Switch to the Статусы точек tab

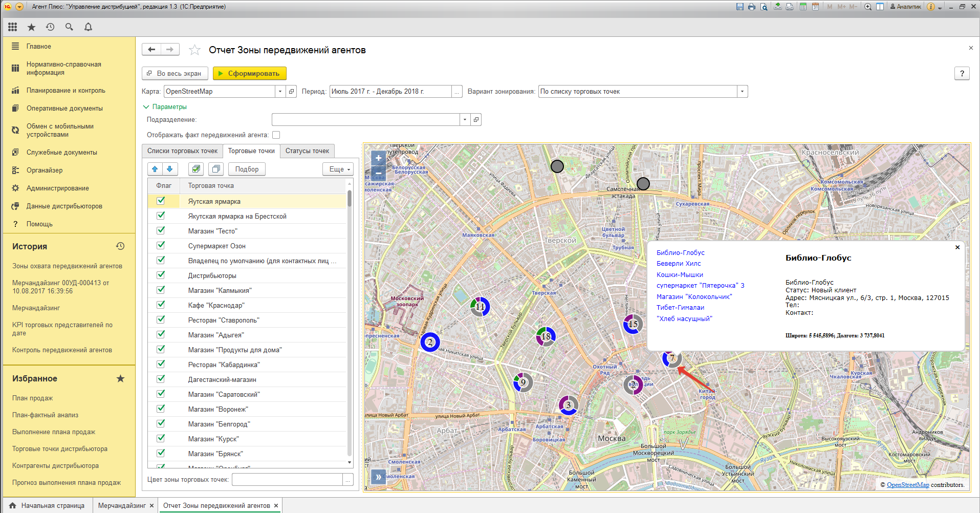pos(307,151)
